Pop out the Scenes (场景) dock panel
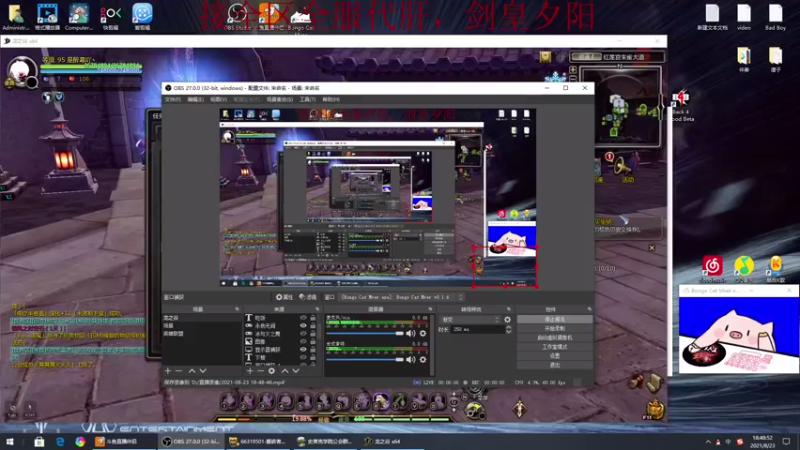 tap(237, 309)
